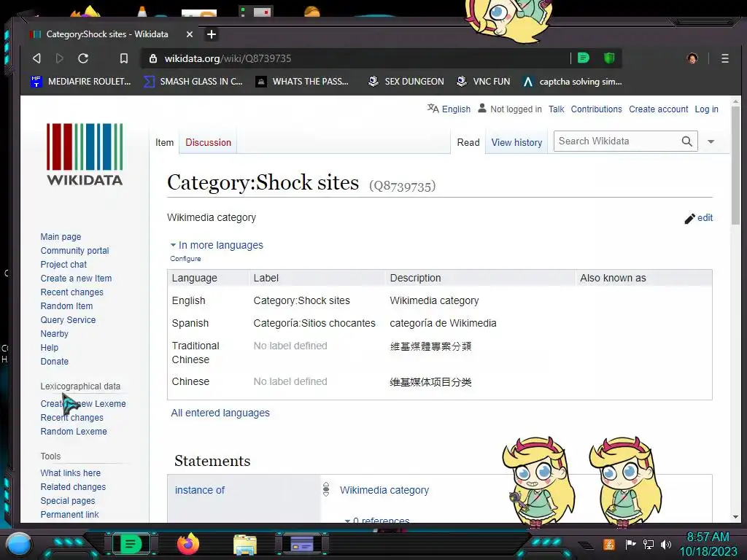The height and width of the screenshot is (560, 747).
Task: Open the MEDIAFIRE ROULET... bookmark
Action: coord(80,82)
